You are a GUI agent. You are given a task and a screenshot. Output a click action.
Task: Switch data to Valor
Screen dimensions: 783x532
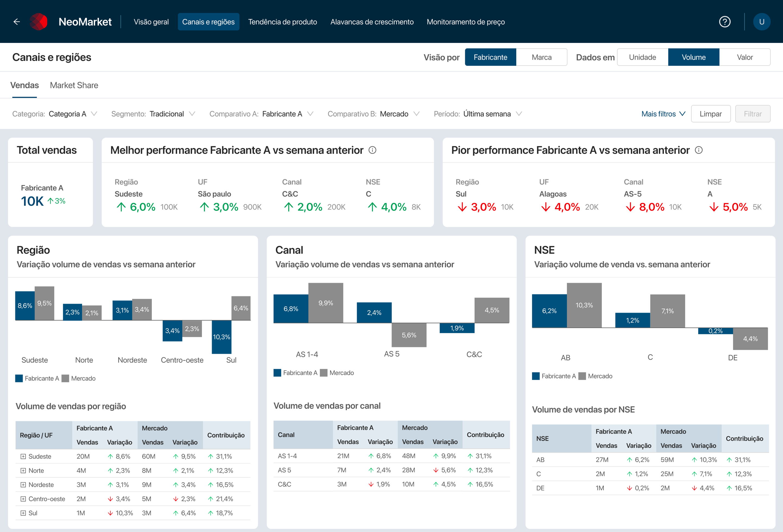tap(745, 57)
